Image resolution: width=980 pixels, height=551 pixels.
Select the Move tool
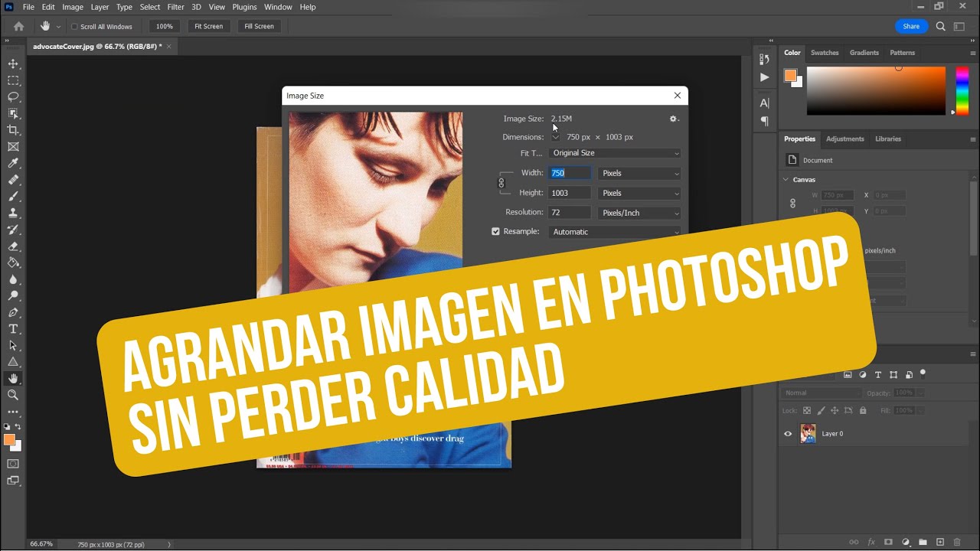(x=13, y=64)
